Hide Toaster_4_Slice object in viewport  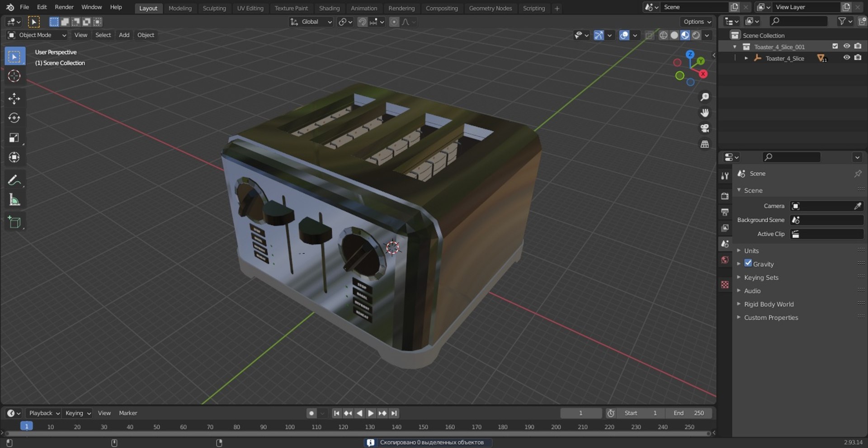[x=847, y=57]
